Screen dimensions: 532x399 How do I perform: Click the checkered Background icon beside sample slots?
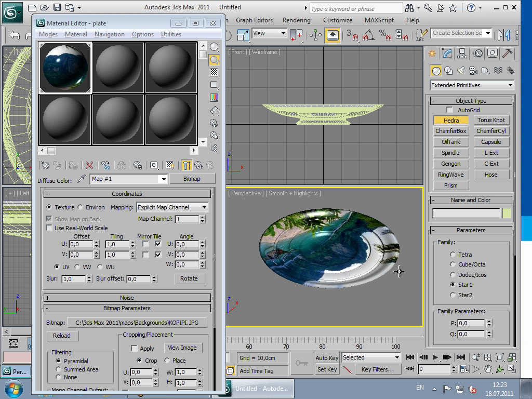(x=214, y=73)
